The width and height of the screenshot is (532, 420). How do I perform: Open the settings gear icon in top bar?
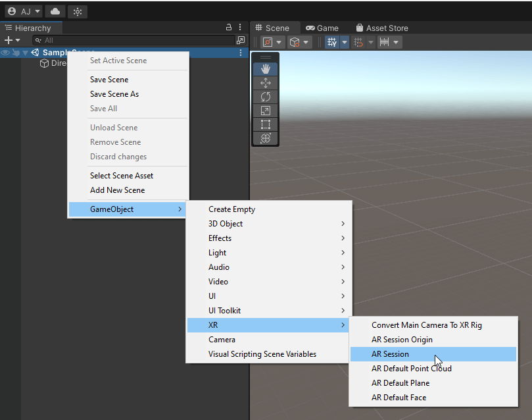78,12
